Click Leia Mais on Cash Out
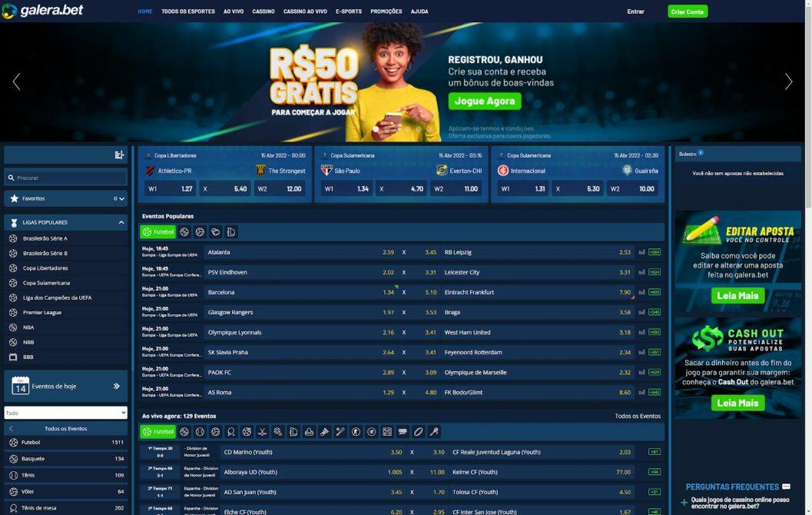This screenshot has height=515, width=812. click(x=737, y=403)
